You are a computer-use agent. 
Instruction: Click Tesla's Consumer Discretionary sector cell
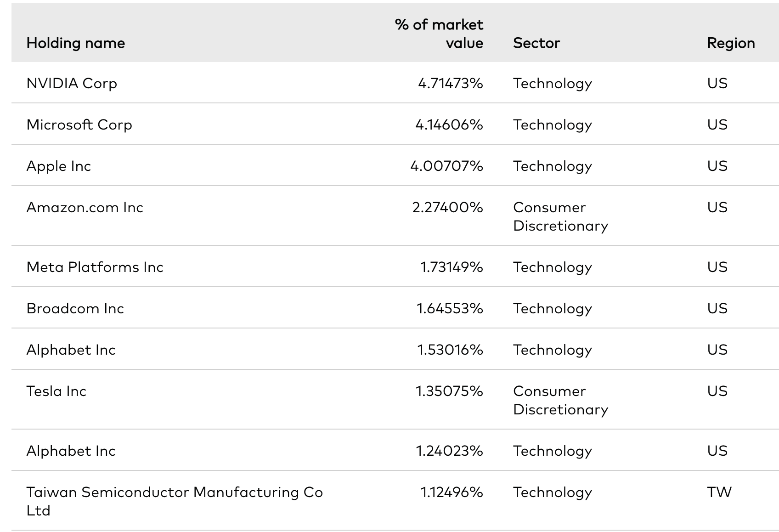[x=560, y=400]
